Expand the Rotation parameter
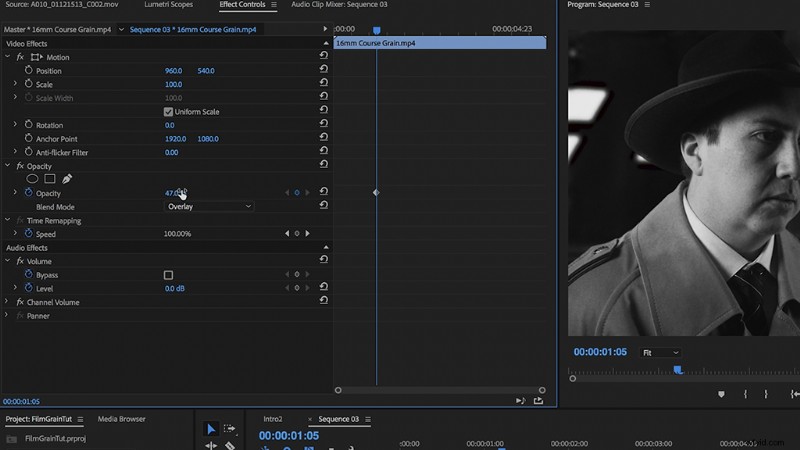The height and width of the screenshot is (450, 800). point(15,124)
